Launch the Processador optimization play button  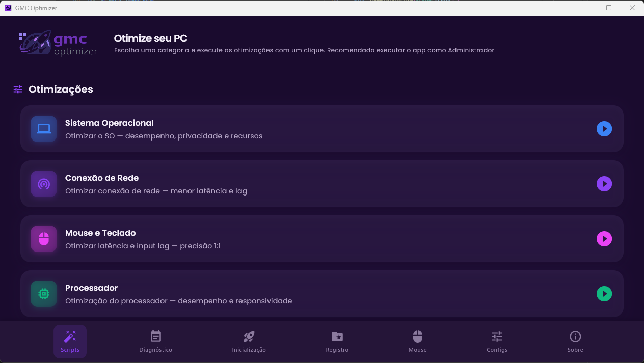[604, 294]
